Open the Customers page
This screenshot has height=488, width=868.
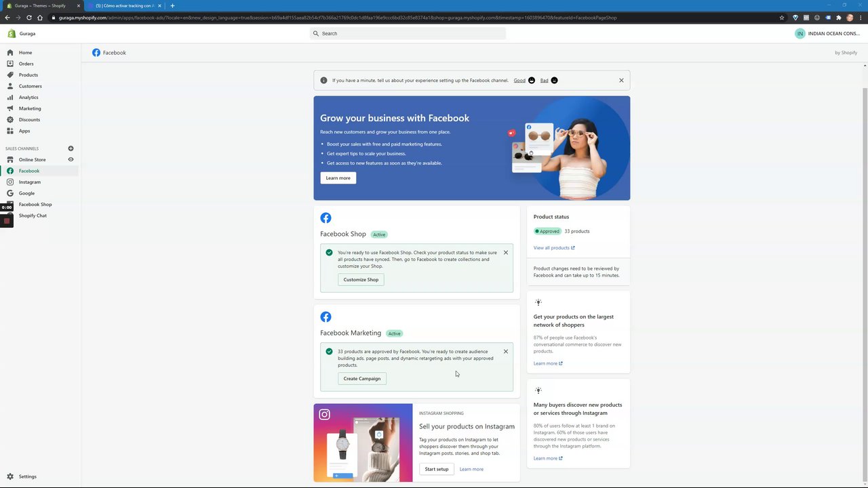(30, 86)
